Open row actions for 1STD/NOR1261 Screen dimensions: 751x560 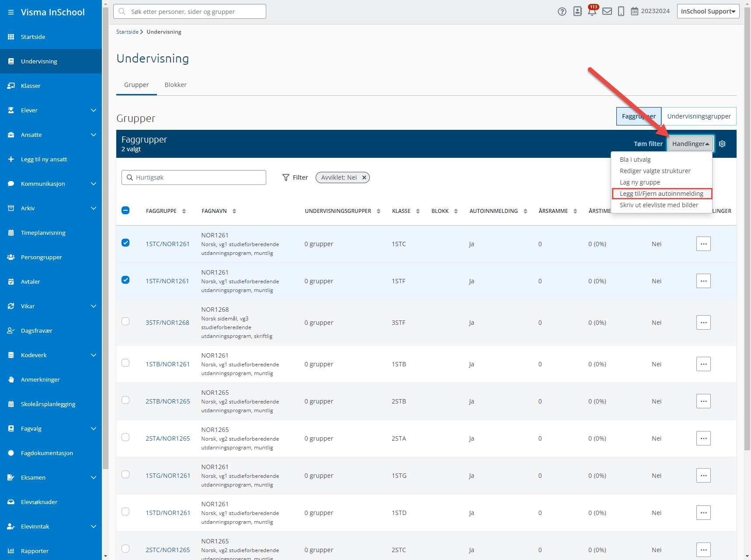click(x=703, y=513)
